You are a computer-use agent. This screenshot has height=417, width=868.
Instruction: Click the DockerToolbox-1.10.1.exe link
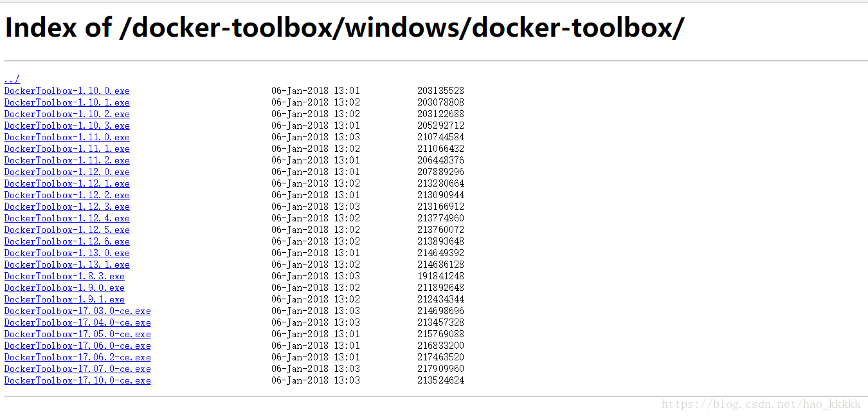pyautogui.click(x=67, y=102)
